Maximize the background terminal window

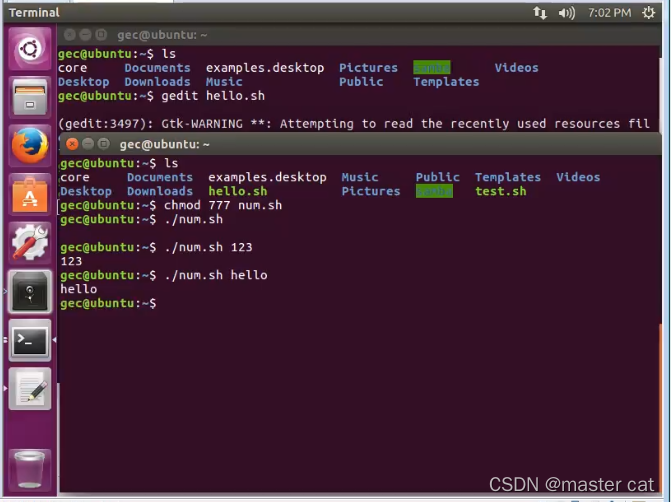[x=101, y=35]
